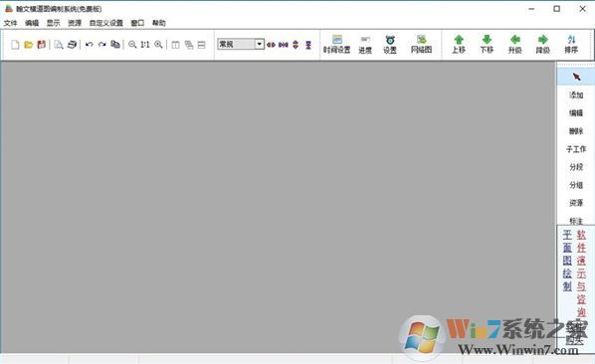Viewport: 595px width, 364px height.
Task: Click 添加 in the right side panel
Action: 576,95
